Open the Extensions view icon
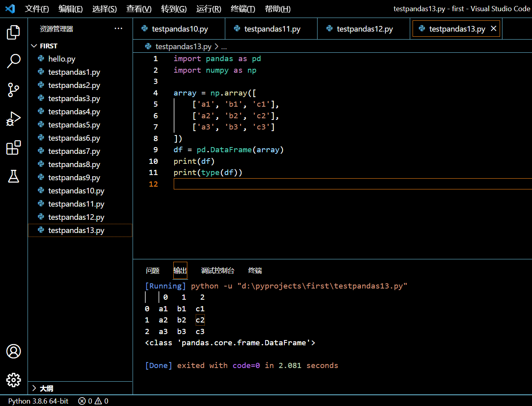Viewport: 532px width, 406px height. (x=14, y=147)
